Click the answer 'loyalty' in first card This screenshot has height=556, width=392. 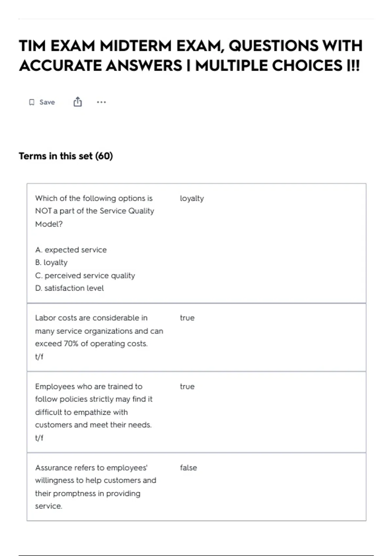[x=192, y=199]
